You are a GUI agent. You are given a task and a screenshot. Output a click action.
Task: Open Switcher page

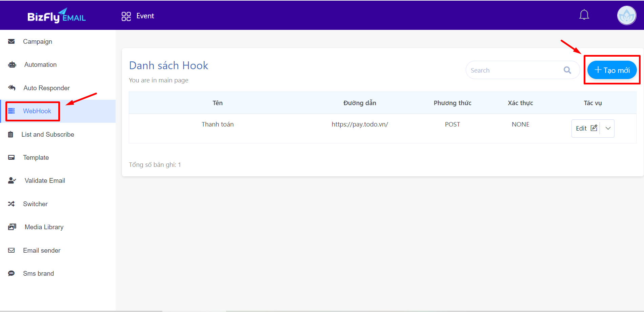(x=35, y=204)
